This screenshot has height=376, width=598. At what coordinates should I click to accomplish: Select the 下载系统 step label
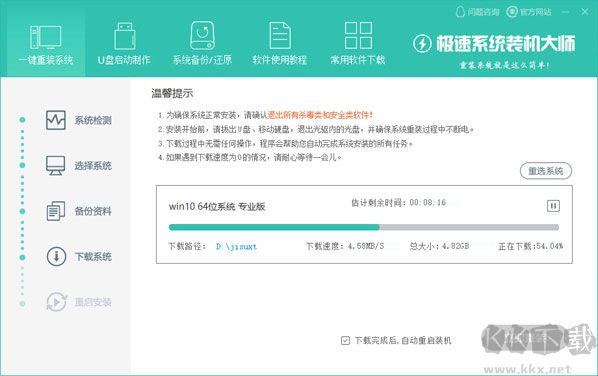[x=93, y=257]
